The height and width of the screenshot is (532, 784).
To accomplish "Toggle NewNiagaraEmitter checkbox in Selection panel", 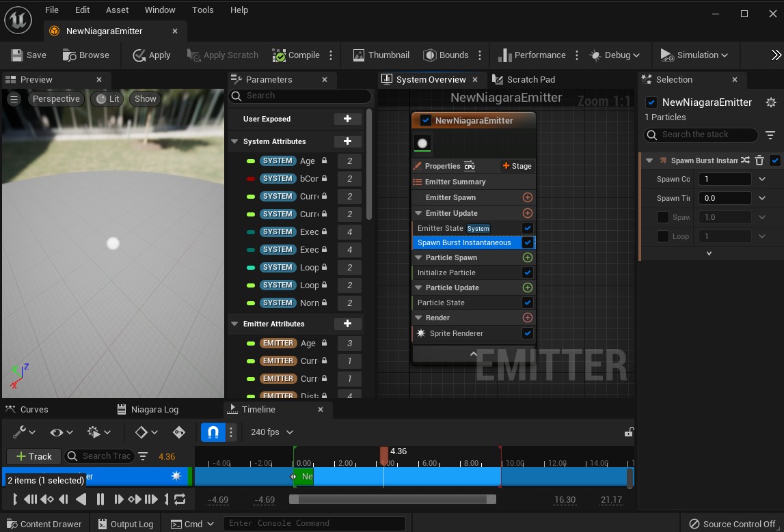I will [x=651, y=102].
